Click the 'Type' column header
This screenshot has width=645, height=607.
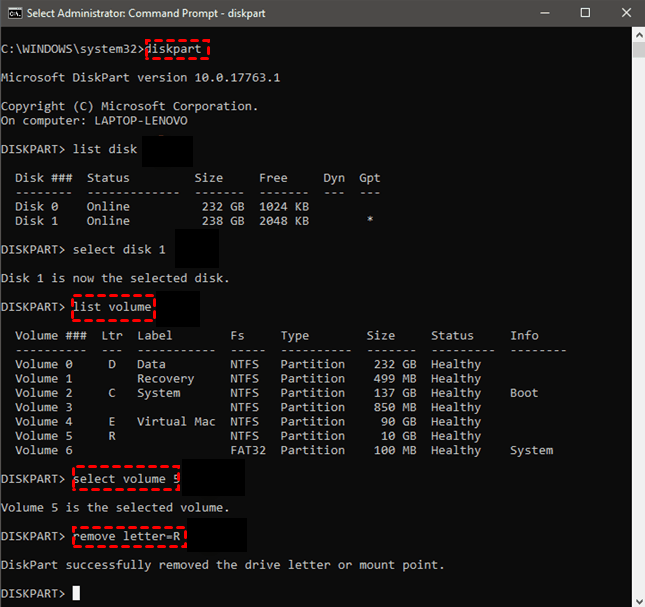(x=295, y=336)
